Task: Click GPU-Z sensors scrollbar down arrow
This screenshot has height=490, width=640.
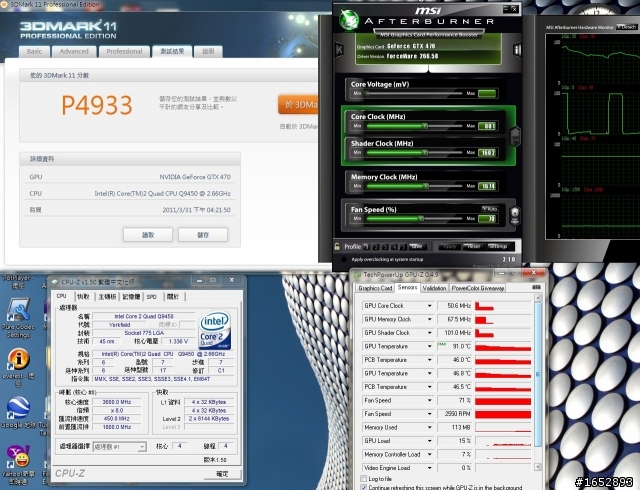Action: pos(538,467)
